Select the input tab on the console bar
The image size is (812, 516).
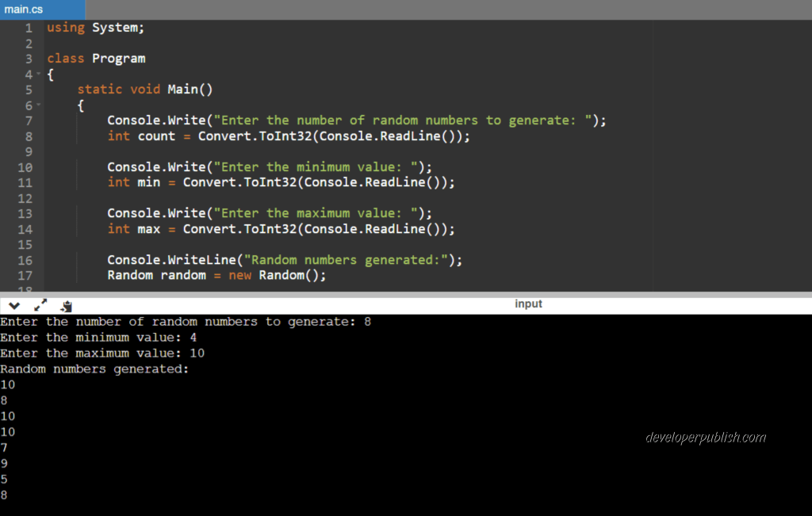click(x=528, y=303)
